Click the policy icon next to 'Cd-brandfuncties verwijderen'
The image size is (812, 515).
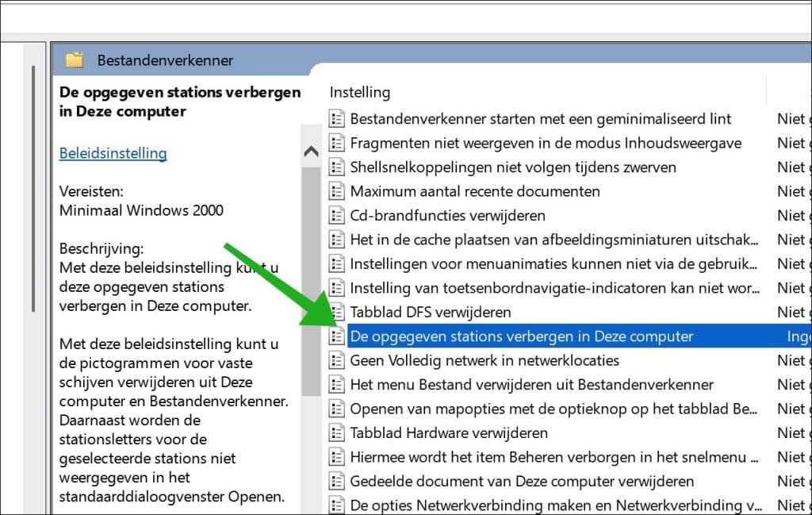[336, 215]
